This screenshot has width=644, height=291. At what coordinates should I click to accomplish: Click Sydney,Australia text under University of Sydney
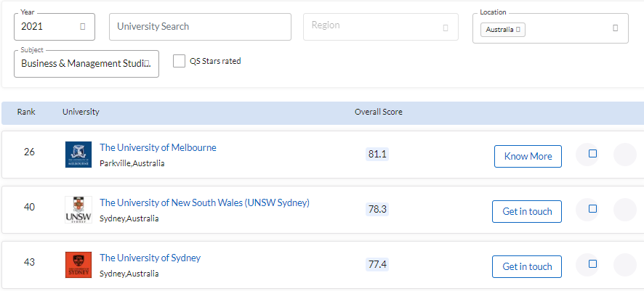129,274
